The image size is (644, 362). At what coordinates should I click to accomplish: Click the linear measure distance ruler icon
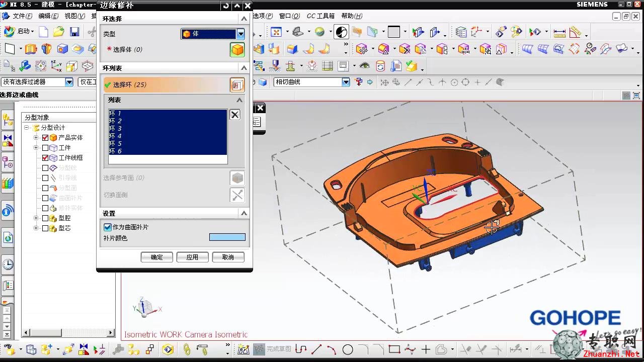[x=559, y=32]
